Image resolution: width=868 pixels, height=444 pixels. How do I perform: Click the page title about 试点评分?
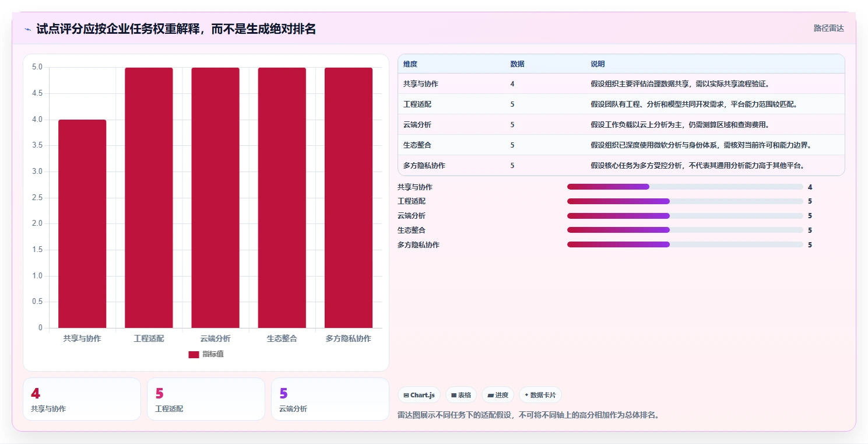pos(176,29)
